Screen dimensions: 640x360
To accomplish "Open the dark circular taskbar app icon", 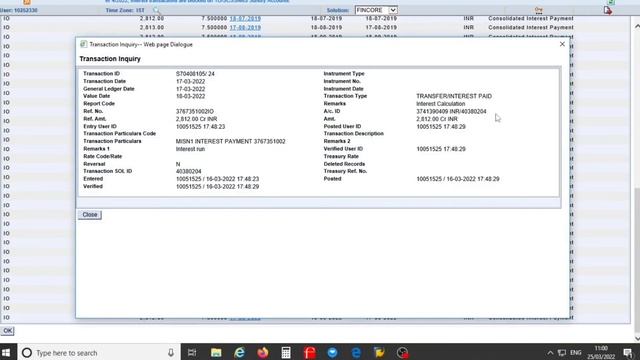I will 402,353.
